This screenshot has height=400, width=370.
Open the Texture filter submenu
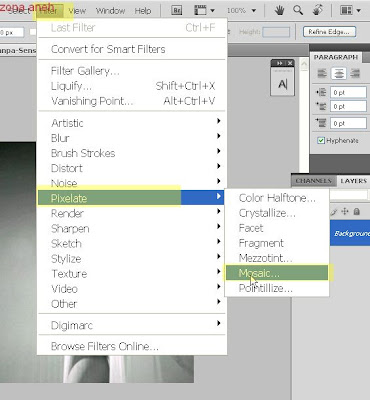pyautogui.click(x=132, y=274)
